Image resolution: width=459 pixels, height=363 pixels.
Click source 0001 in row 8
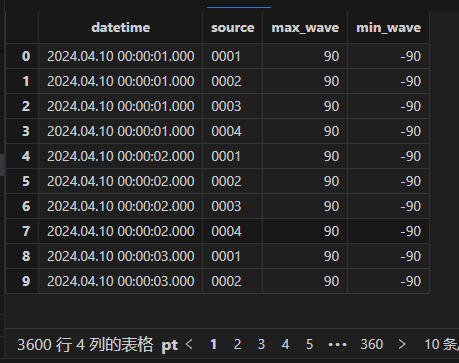point(232,256)
